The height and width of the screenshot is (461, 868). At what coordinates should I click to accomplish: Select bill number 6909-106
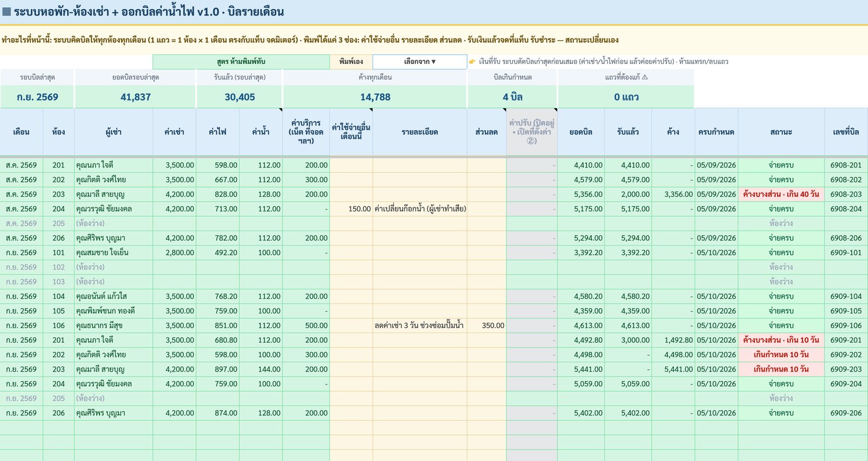[846, 325]
